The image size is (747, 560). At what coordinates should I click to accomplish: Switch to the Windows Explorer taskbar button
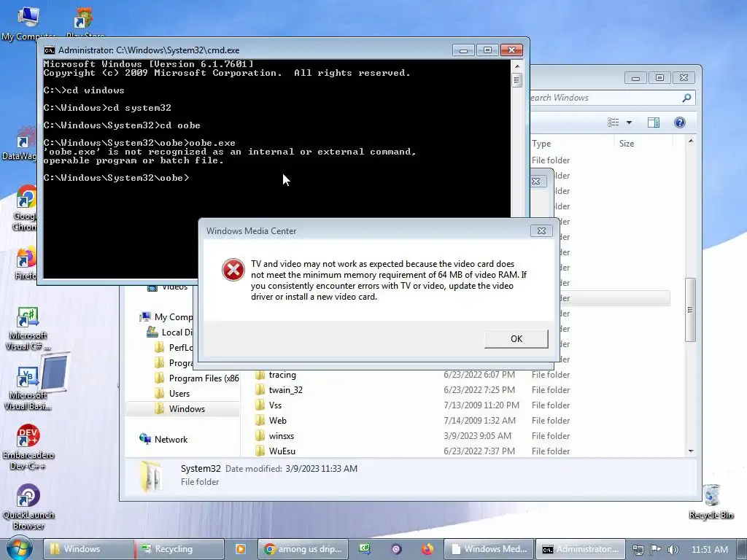[88, 549]
